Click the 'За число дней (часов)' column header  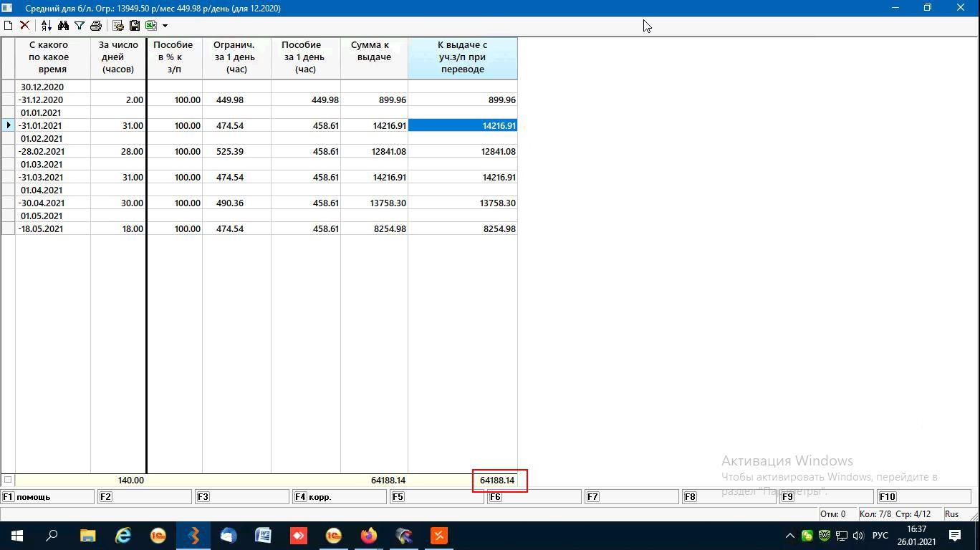(118, 57)
